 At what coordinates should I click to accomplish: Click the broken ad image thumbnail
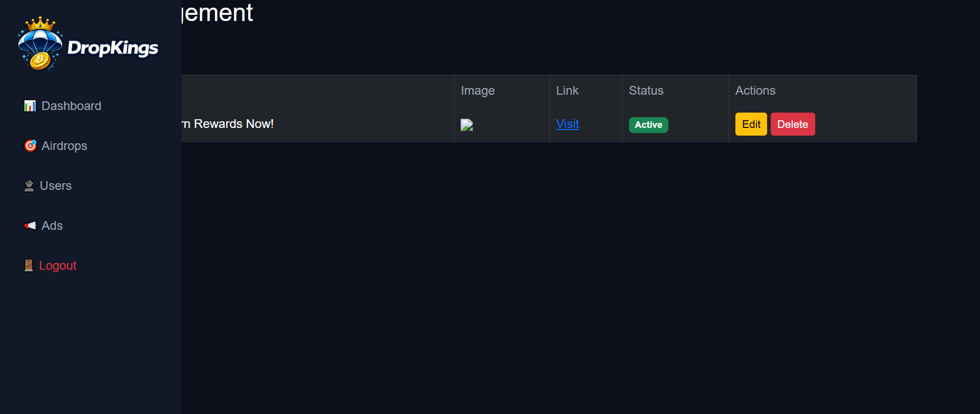[467, 125]
